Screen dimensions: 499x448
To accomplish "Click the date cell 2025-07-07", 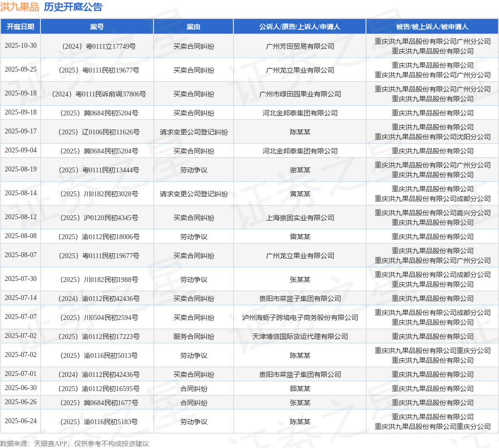I will [x=20, y=317].
